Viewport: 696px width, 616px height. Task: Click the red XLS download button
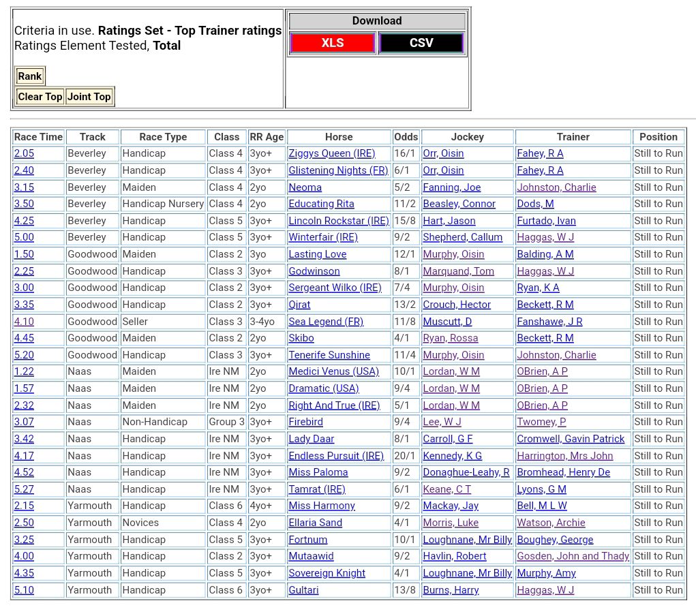pos(332,43)
